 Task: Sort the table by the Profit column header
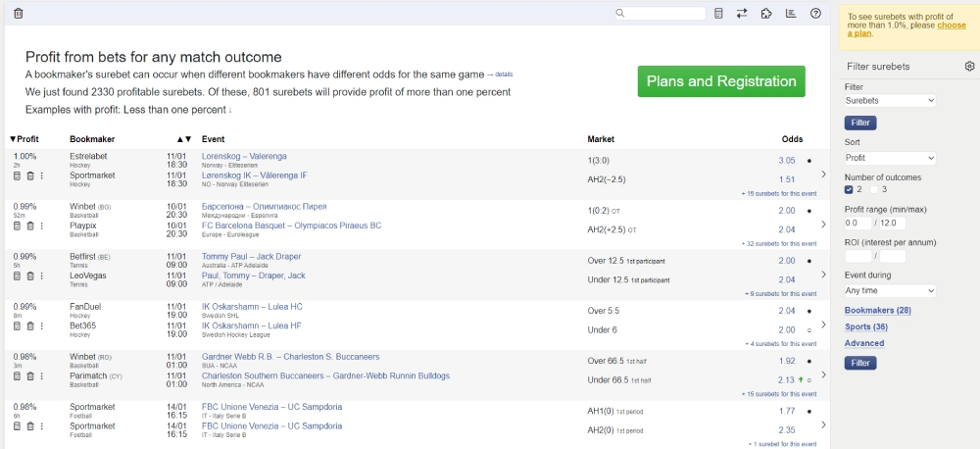24,139
